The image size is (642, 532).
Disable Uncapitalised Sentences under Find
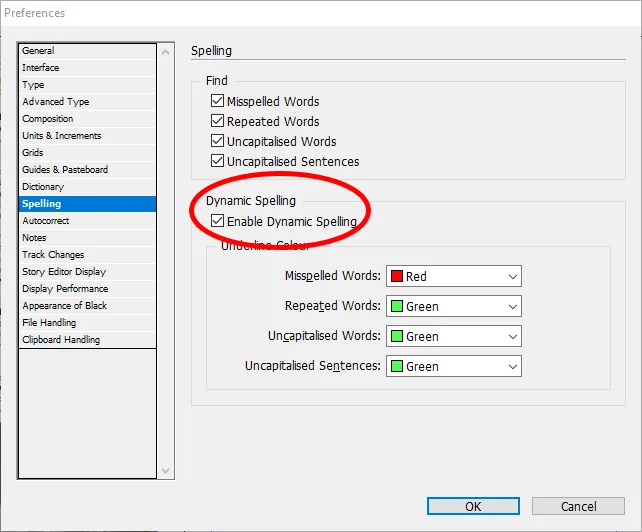click(218, 161)
